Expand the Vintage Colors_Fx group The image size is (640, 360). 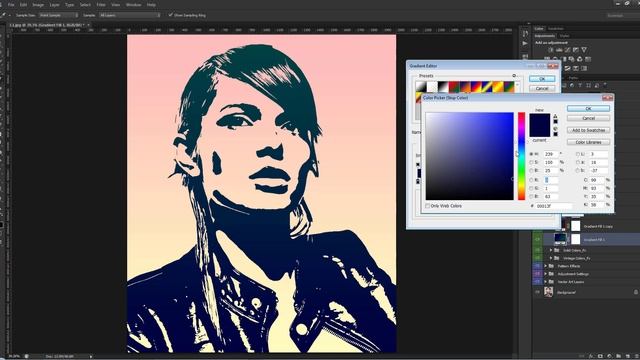[x=551, y=258]
